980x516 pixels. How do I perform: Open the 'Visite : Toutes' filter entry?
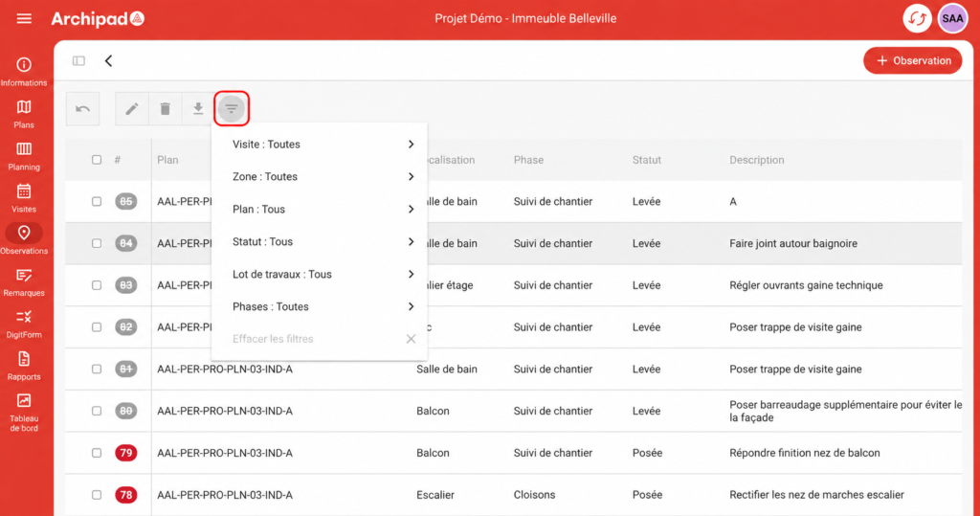[x=320, y=145]
